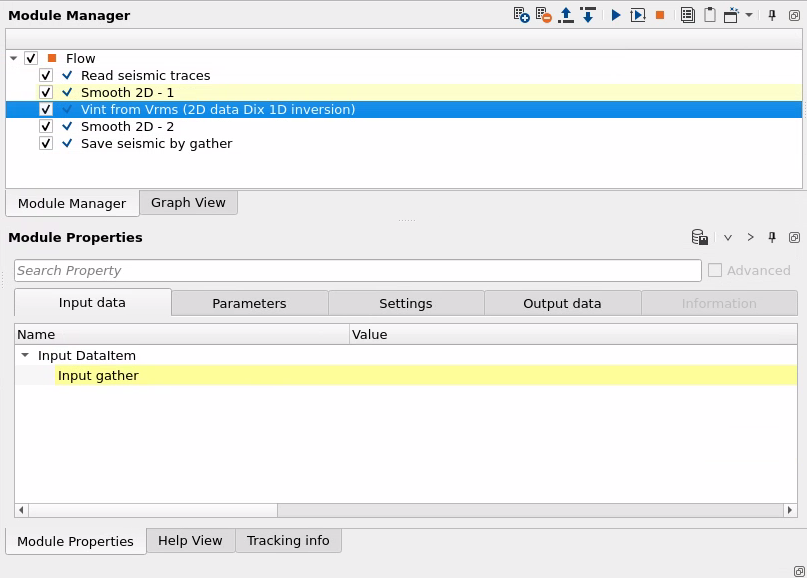The image size is (807, 578).
Task: Stop the flow with orange stop icon
Action: coord(660,15)
